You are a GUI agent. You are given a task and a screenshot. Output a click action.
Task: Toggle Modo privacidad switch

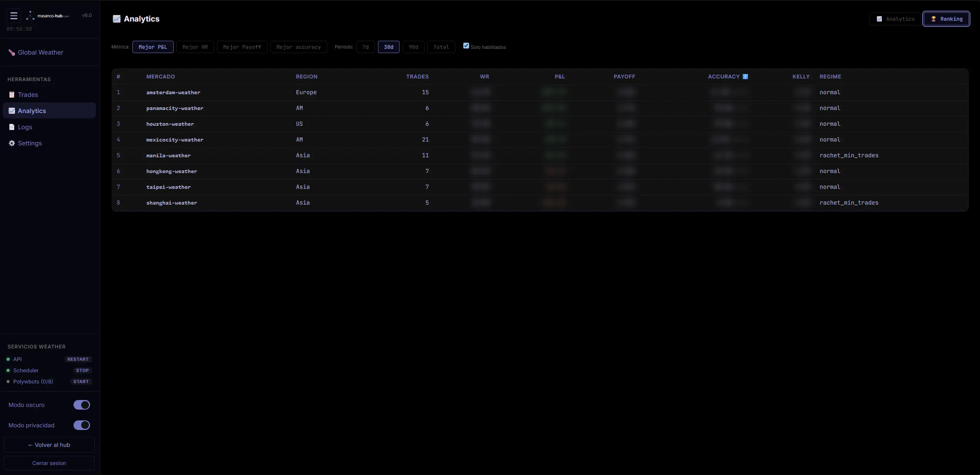pyautogui.click(x=82, y=425)
